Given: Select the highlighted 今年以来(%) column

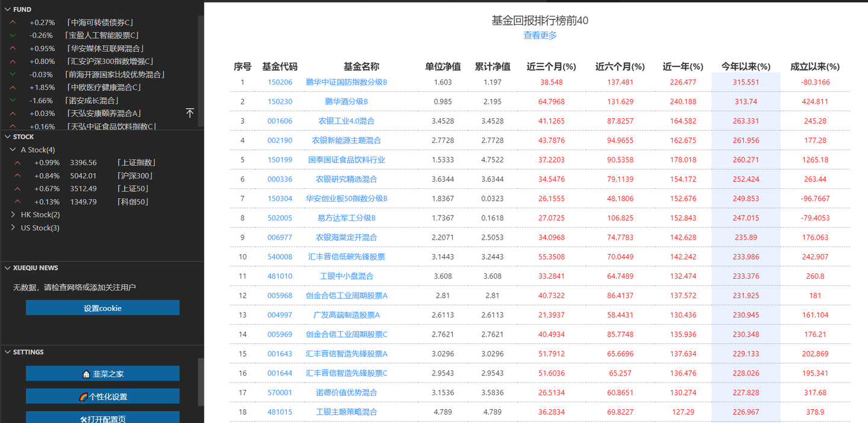Looking at the screenshot, I should point(746,67).
